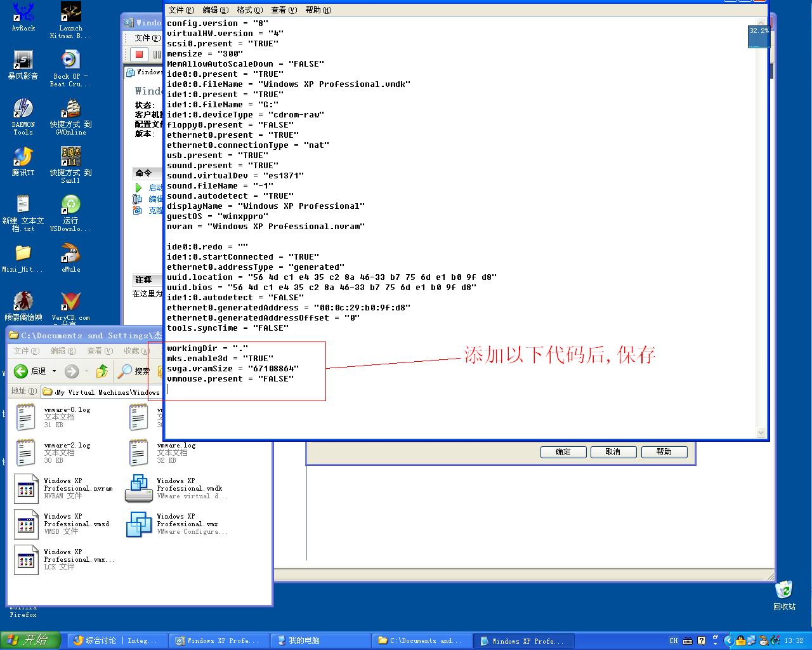
Task: Click Notepad's scrollbar down arrow
Action: click(x=761, y=433)
